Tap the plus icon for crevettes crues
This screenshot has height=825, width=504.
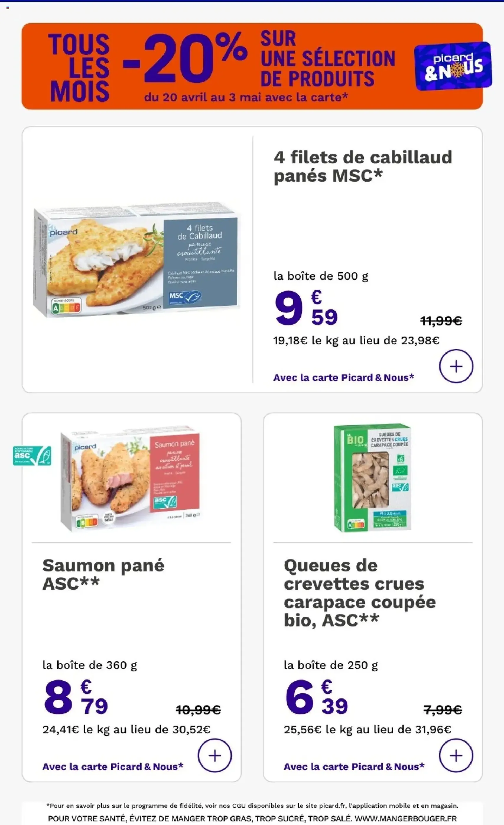[456, 755]
